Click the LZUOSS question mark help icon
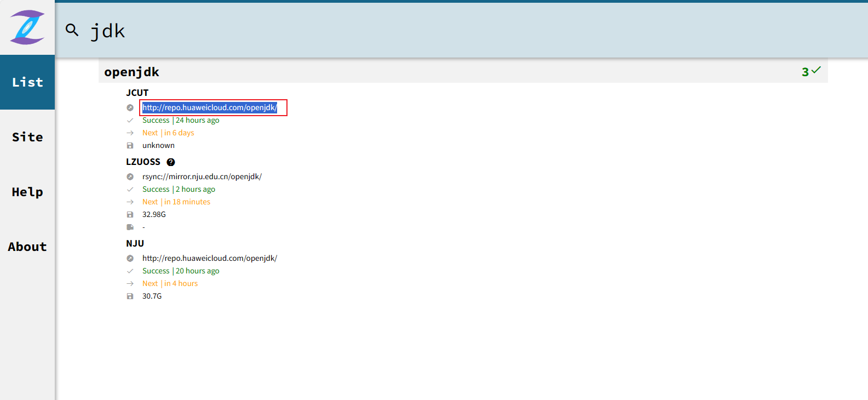868x400 pixels. click(x=171, y=162)
